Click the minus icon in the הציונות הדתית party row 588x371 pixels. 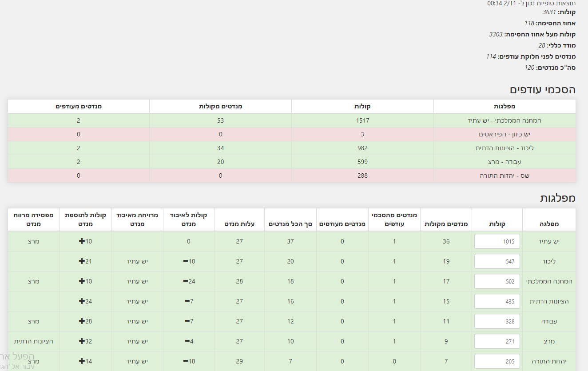(187, 301)
